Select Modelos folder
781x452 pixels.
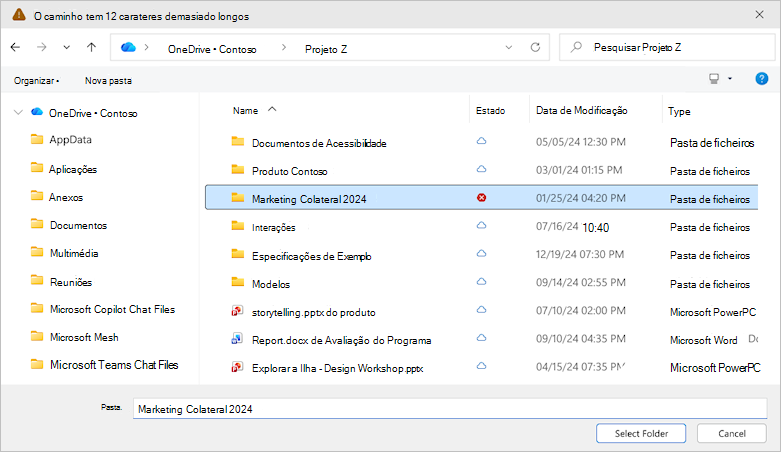(x=270, y=284)
